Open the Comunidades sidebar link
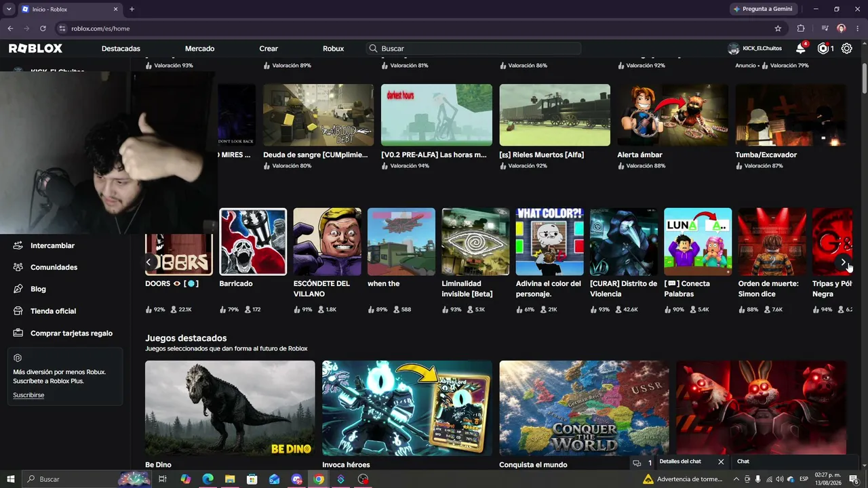Image resolution: width=868 pixels, height=488 pixels. coord(54,267)
